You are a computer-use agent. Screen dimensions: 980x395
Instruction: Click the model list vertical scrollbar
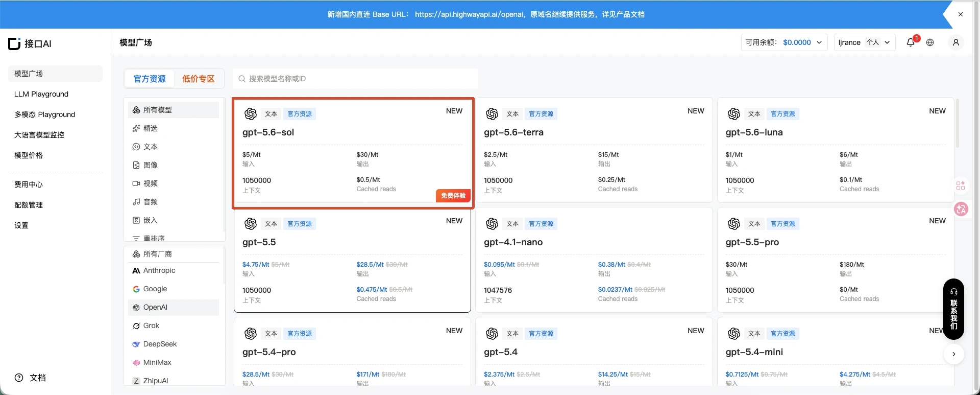(957, 124)
